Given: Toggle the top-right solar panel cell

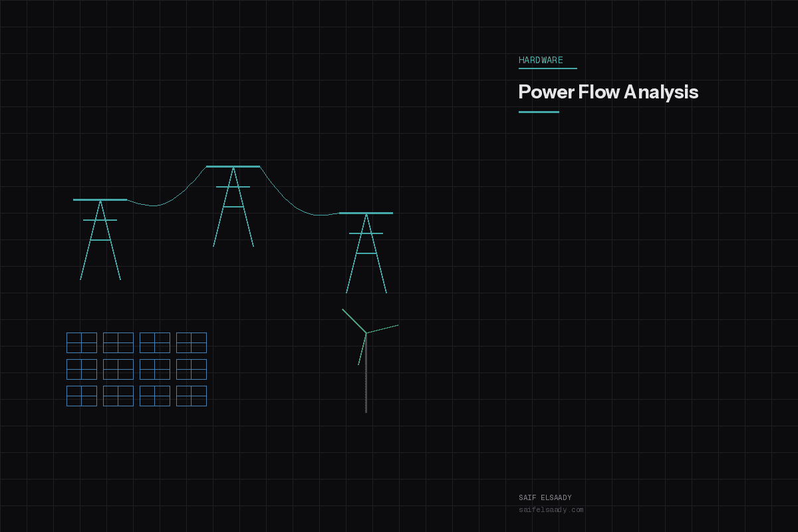Looking at the screenshot, I should pos(191,342).
